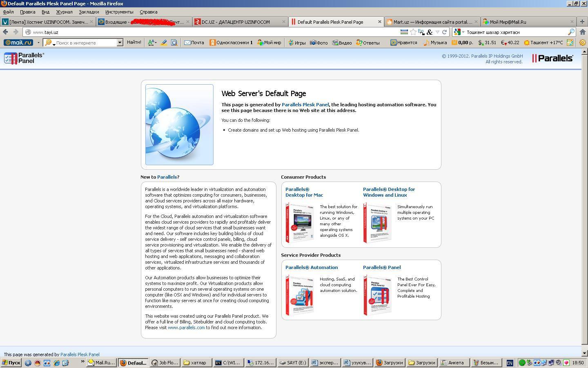Reload the current page

tap(445, 32)
